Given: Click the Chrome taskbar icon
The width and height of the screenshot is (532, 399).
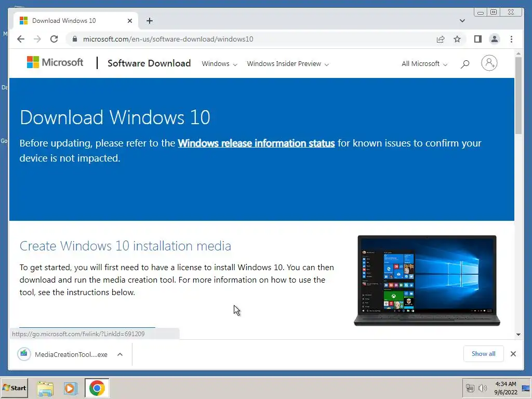Looking at the screenshot, I should [x=97, y=388].
